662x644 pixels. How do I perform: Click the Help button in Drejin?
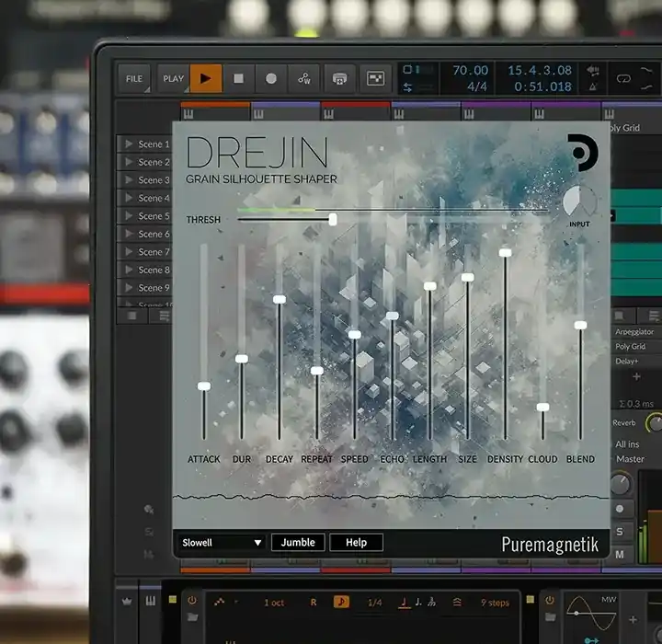tap(357, 543)
